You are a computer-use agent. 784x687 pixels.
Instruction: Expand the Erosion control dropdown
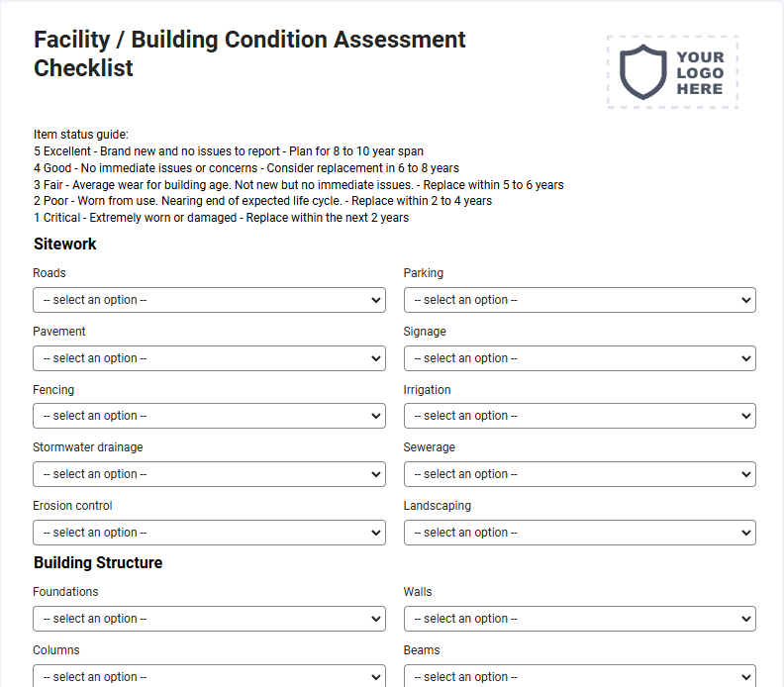pyautogui.click(x=209, y=533)
